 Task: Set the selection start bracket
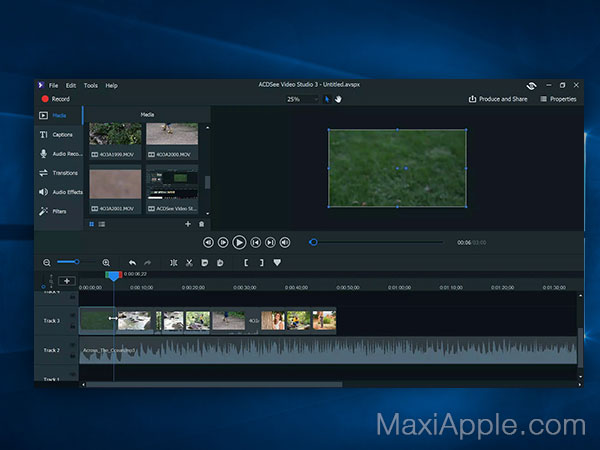246,262
